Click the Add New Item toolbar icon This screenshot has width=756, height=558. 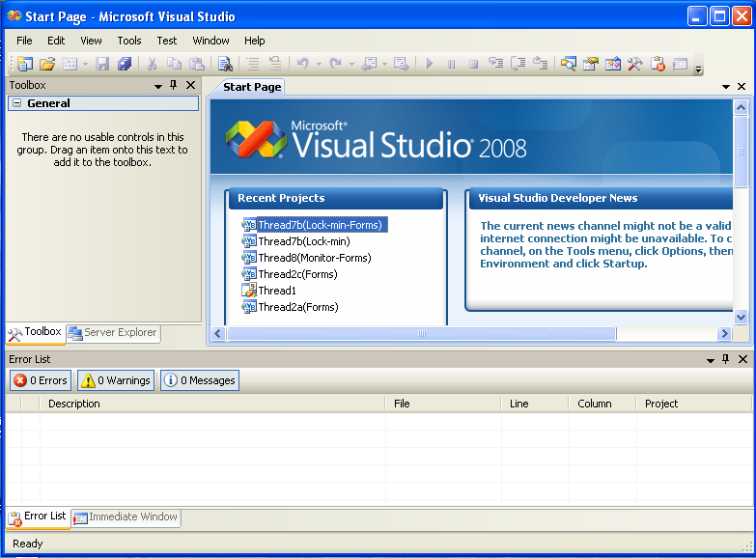click(x=70, y=64)
